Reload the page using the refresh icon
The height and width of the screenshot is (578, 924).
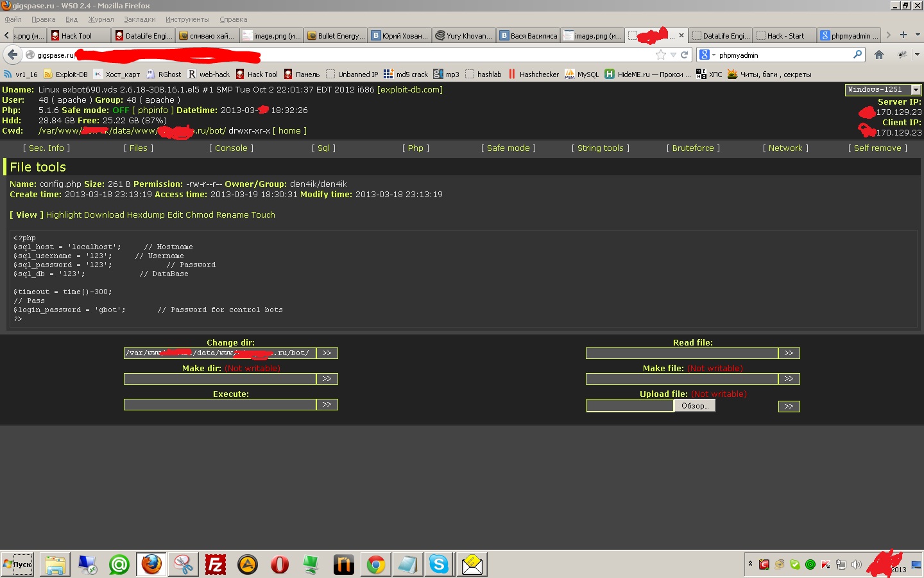[x=684, y=55]
